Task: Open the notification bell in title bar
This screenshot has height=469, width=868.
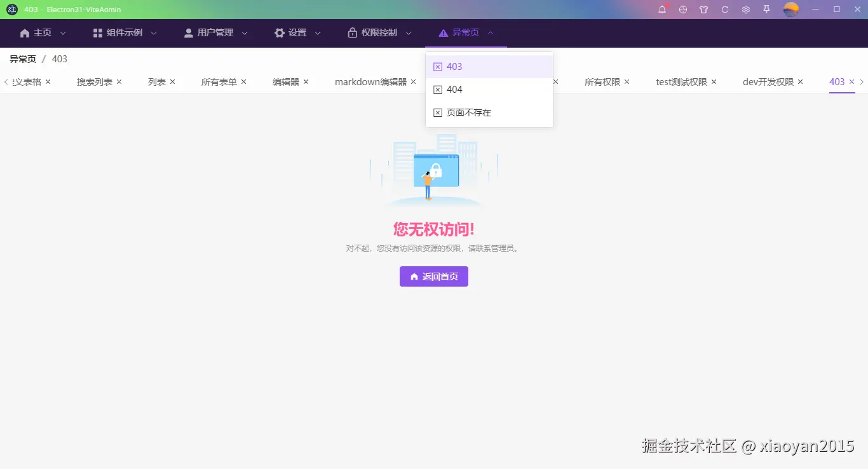Action: pyautogui.click(x=662, y=10)
